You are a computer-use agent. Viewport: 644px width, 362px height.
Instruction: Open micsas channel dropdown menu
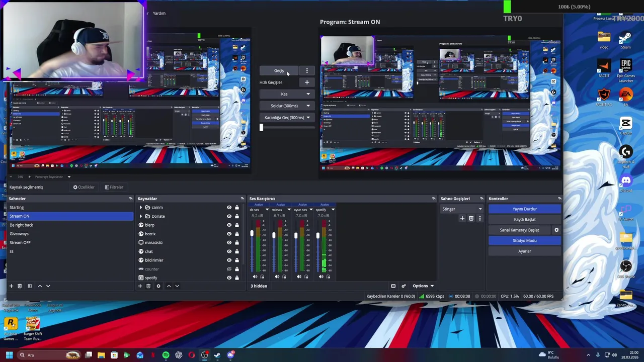(289, 210)
